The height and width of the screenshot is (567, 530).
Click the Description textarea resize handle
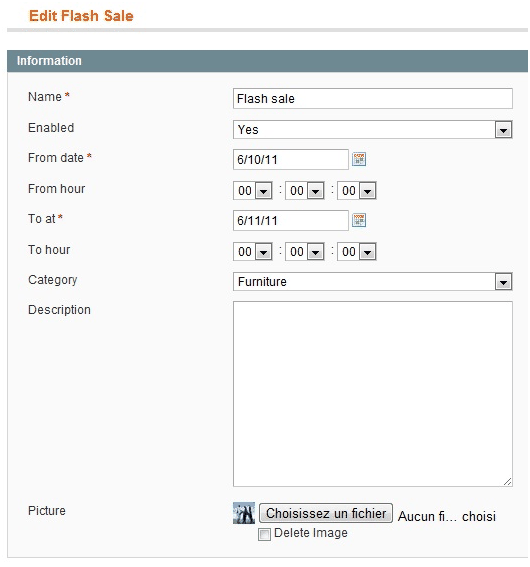(508, 482)
